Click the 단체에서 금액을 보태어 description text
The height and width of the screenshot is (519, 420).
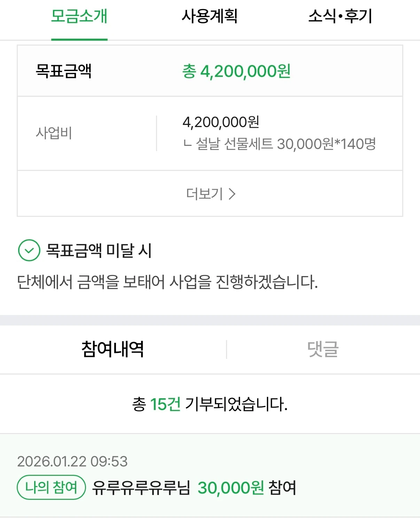tap(167, 282)
